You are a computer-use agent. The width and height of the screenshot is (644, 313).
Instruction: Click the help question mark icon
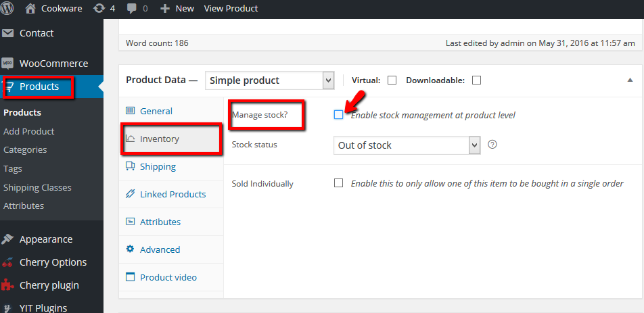click(x=492, y=145)
